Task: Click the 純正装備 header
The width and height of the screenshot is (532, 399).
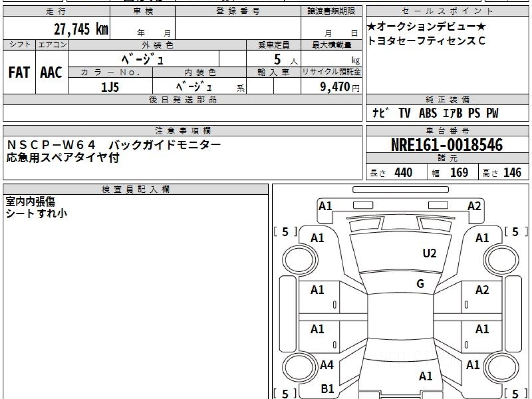Action: click(448, 100)
